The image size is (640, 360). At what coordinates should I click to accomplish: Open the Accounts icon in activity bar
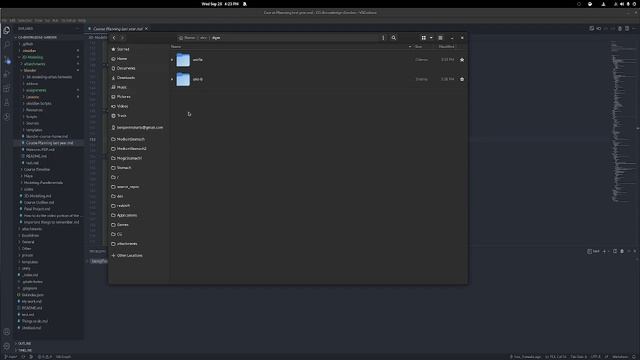pyautogui.click(x=7, y=332)
